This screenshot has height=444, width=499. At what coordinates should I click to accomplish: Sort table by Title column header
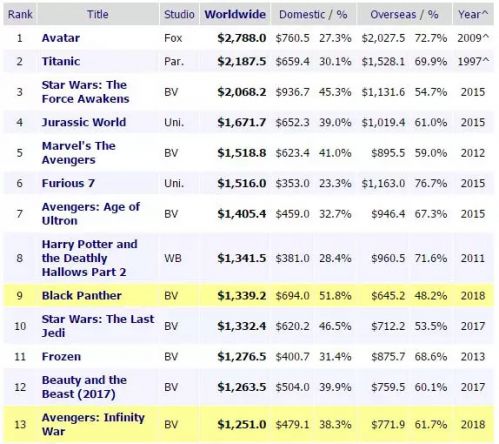click(x=98, y=14)
